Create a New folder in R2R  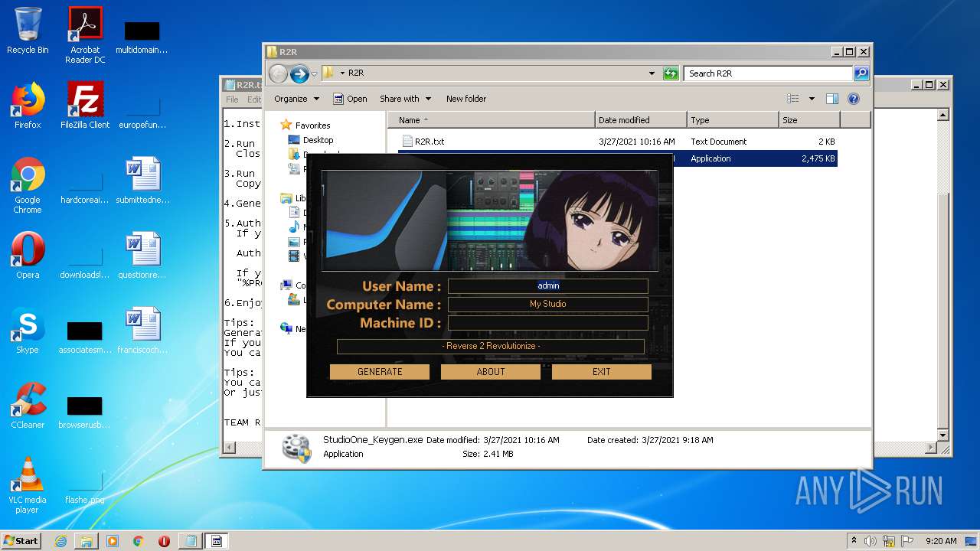click(466, 99)
